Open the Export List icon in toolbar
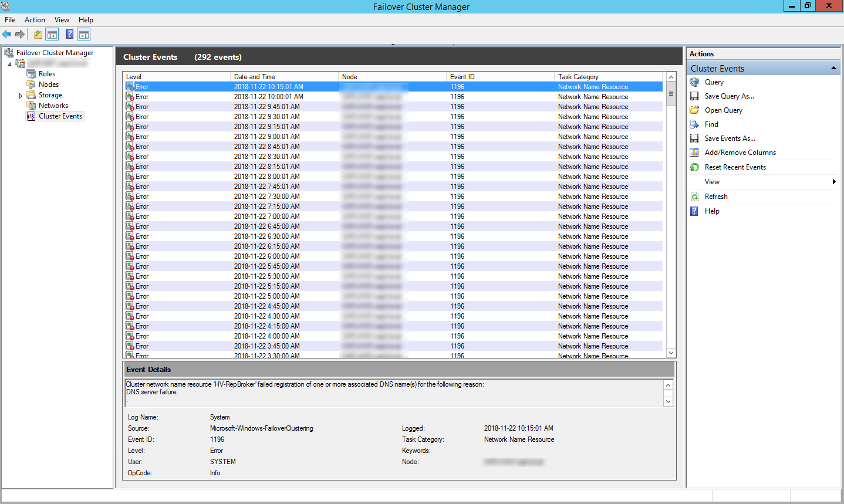The height and width of the screenshot is (504, 844). tap(37, 34)
